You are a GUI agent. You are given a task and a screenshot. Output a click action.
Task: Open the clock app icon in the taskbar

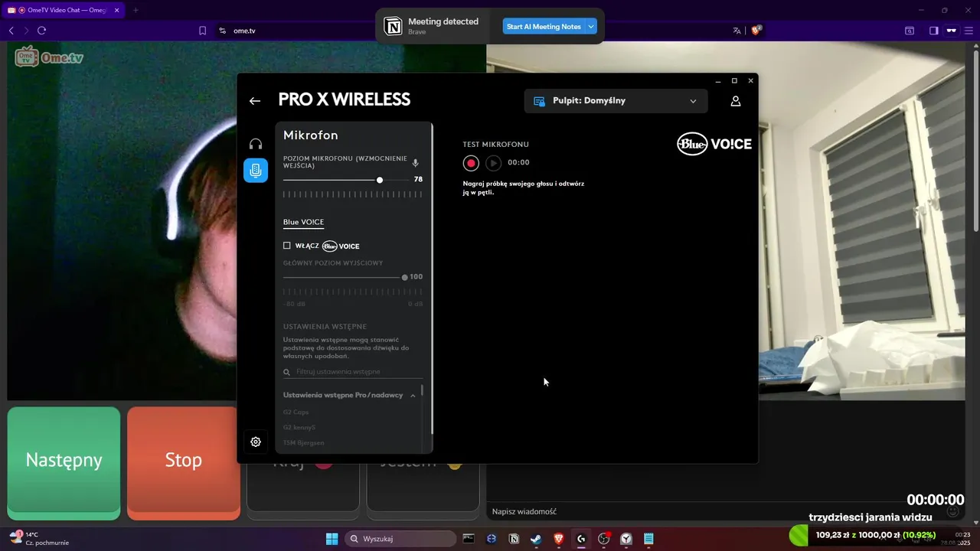coord(626,539)
